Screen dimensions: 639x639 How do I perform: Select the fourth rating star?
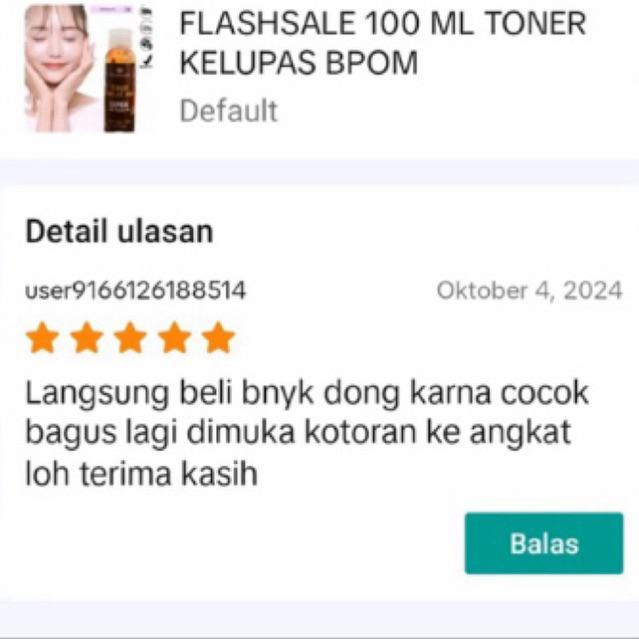(x=174, y=337)
